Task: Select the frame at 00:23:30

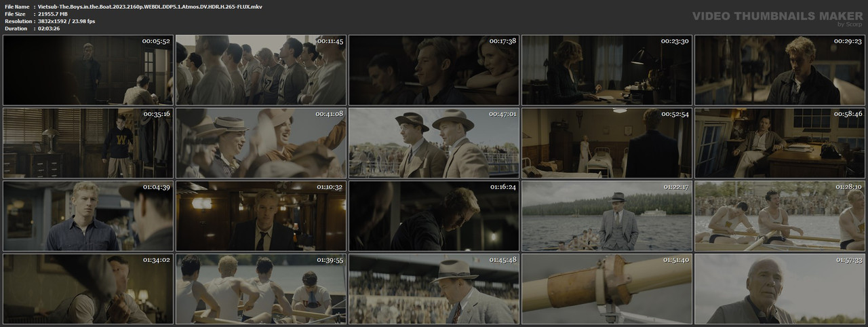Action: (607, 70)
